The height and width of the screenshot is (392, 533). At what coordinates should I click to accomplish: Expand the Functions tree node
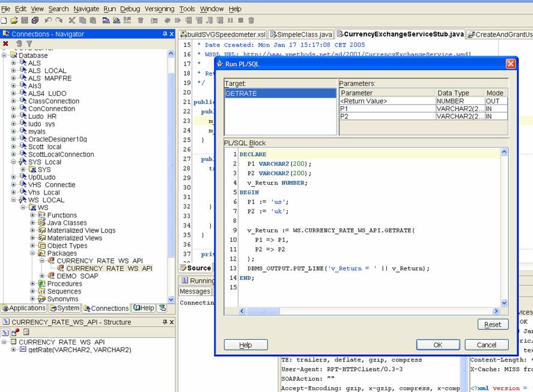(33, 216)
